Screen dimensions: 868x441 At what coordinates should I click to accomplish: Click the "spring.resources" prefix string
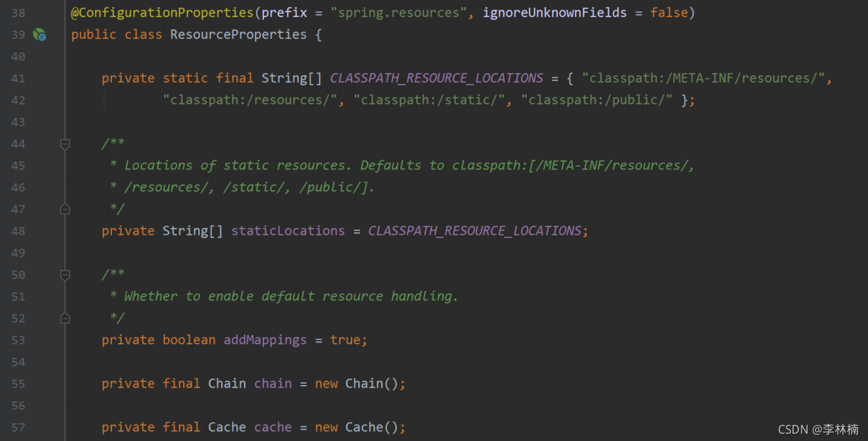[399, 13]
